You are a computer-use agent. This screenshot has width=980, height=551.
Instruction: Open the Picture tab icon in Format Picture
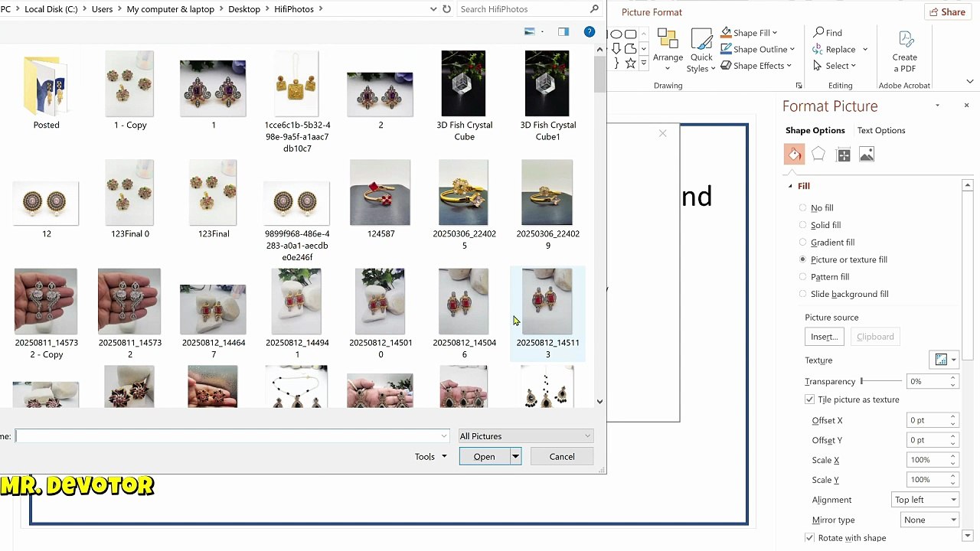click(x=867, y=155)
